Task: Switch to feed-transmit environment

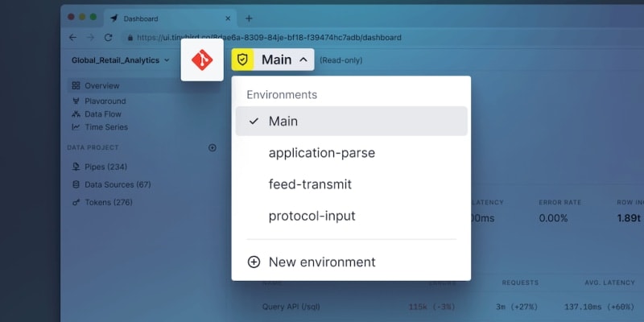Action: coord(352,184)
